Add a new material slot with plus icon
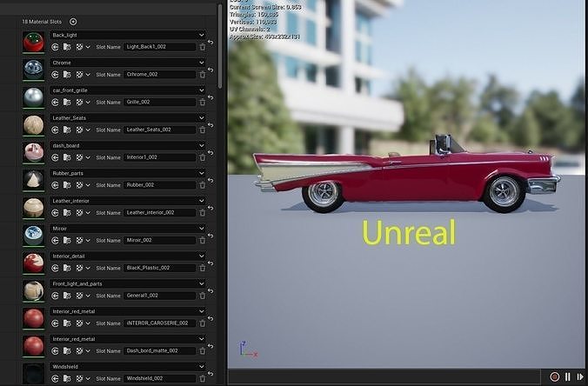The height and width of the screenshot is (386, 588). (73, 22)
